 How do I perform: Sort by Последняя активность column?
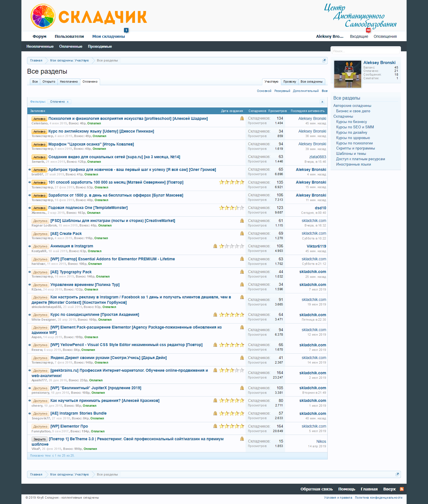[x=308, y=111]
